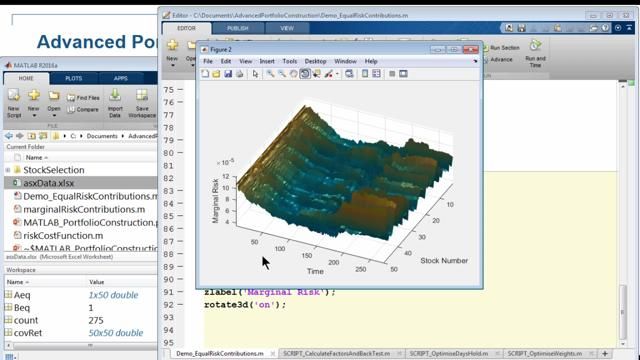Click Hide Plot Tools icon in Figure 2

392,74
